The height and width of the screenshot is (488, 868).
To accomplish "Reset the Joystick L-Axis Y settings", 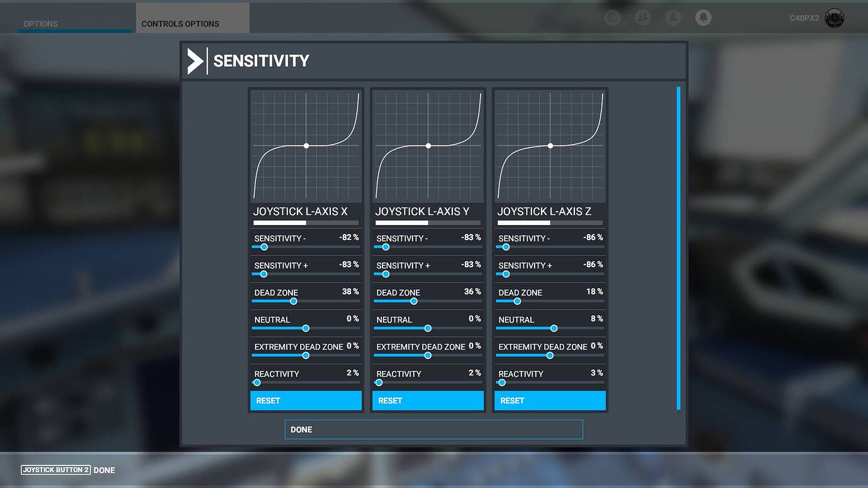I will point(428,401).
